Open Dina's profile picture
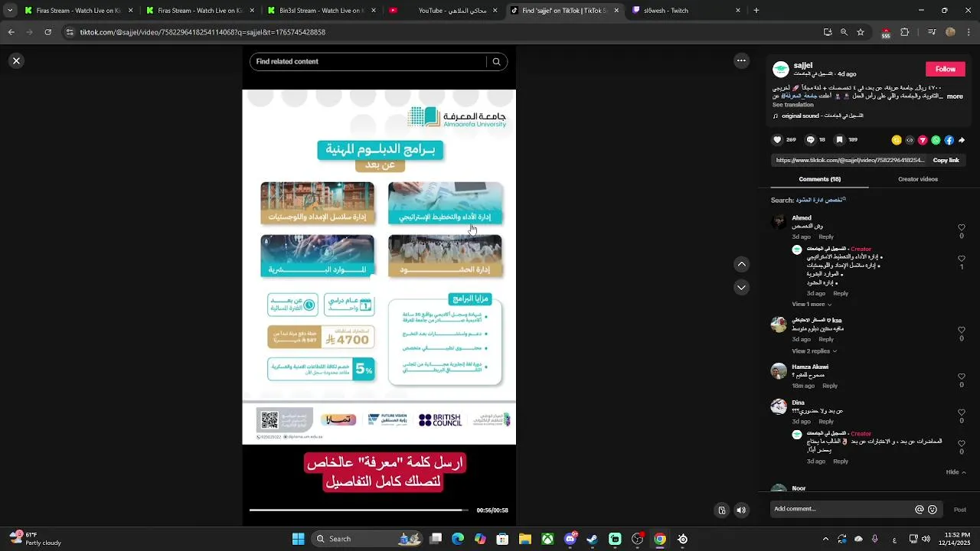This screenshot has width=980, height=551. click(x=779, y=406)
